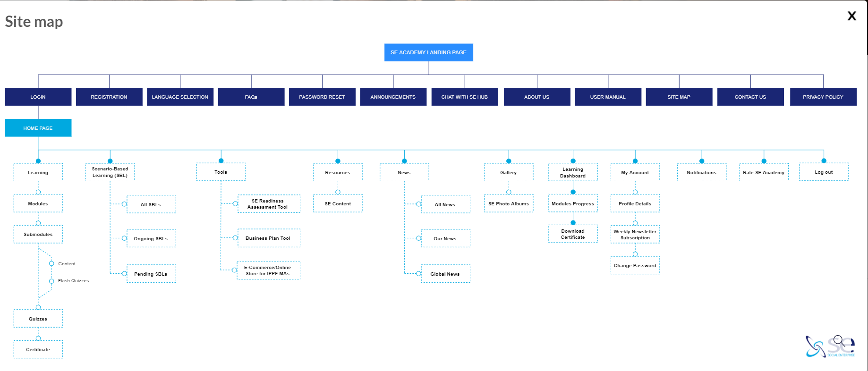Screen dimensions: 868x371
Task: Select the Global News node
Action: [x=445, y=274]
